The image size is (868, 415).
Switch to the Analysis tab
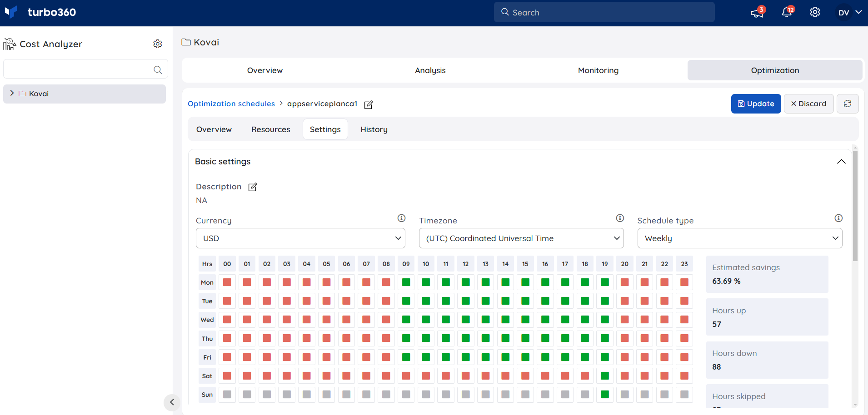click(430, 70)
